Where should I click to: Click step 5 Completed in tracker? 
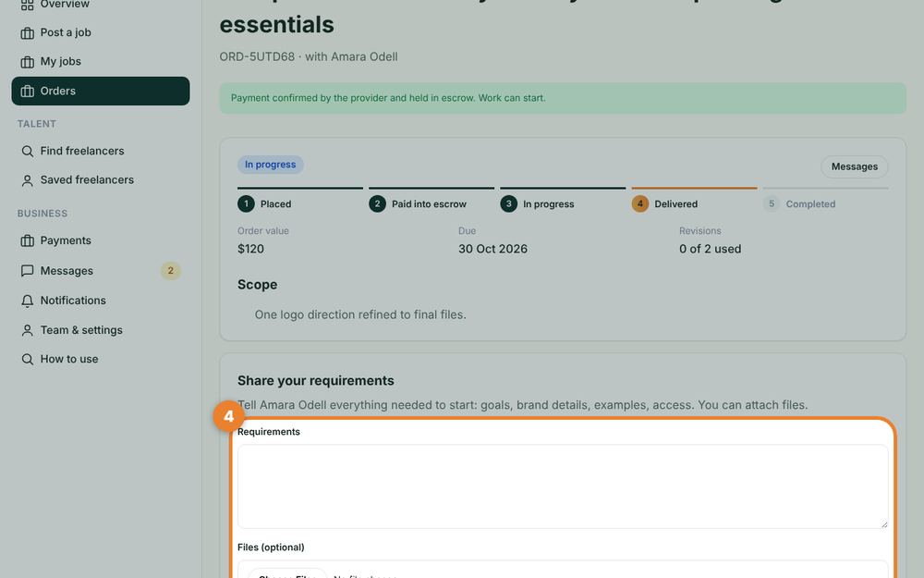point(825,201)
